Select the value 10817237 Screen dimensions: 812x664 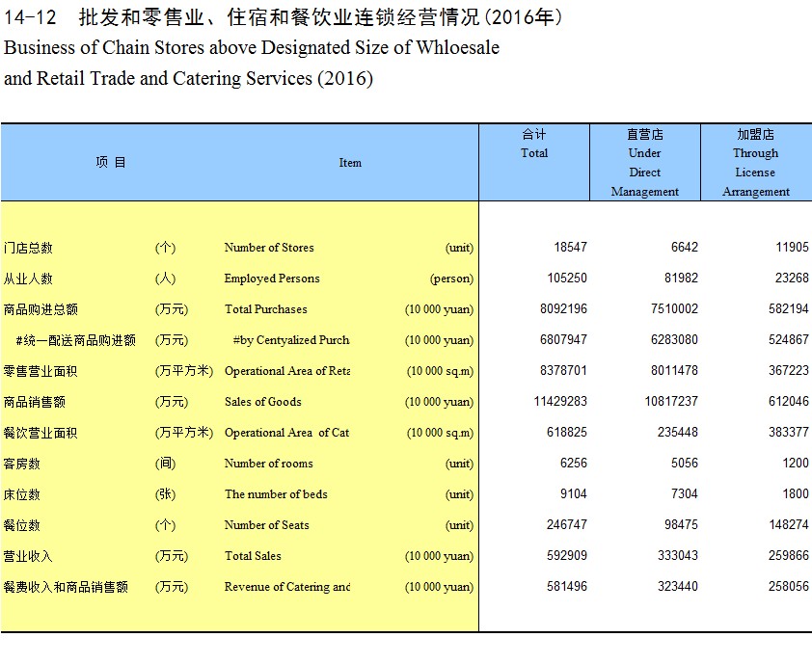tap(671, 401)
